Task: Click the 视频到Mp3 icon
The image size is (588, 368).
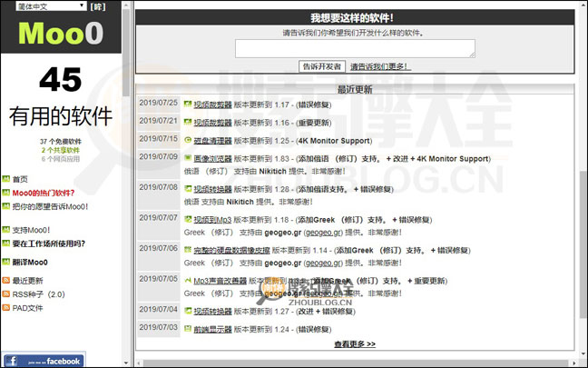Action: pyautogui.click(x=188, y=219)
